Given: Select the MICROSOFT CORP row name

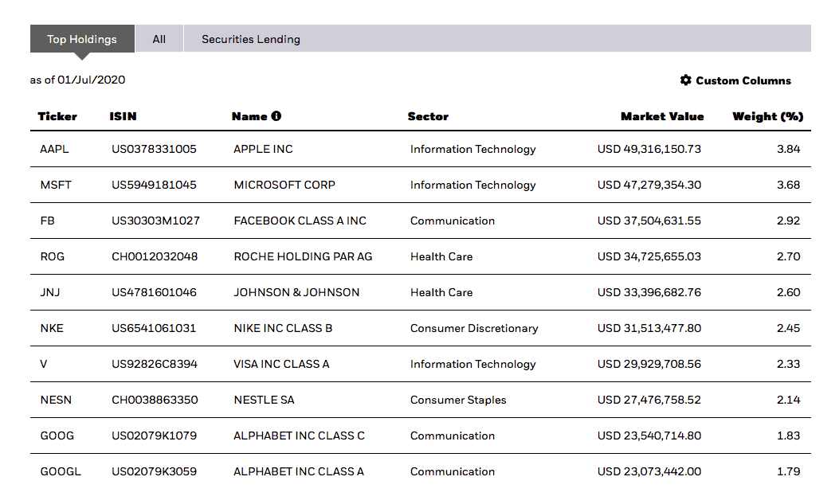Looking at the screenshot, I should (x=284, y=185).
